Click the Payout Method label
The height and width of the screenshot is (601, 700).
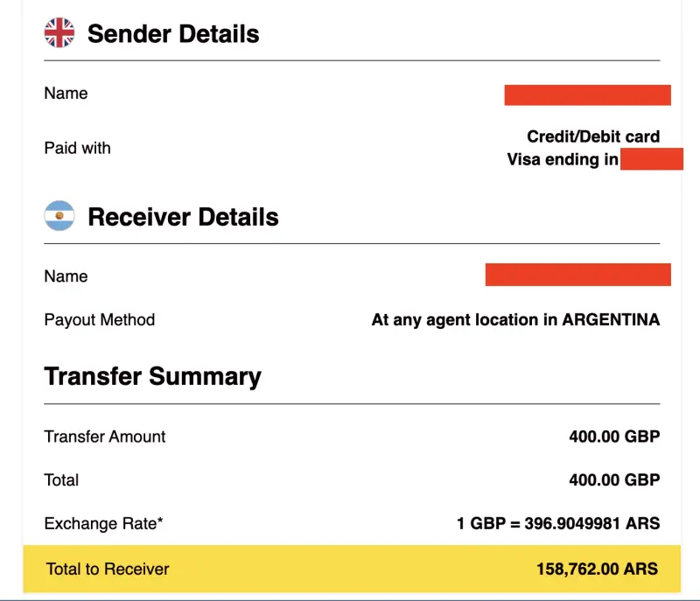tap(100, 320)
